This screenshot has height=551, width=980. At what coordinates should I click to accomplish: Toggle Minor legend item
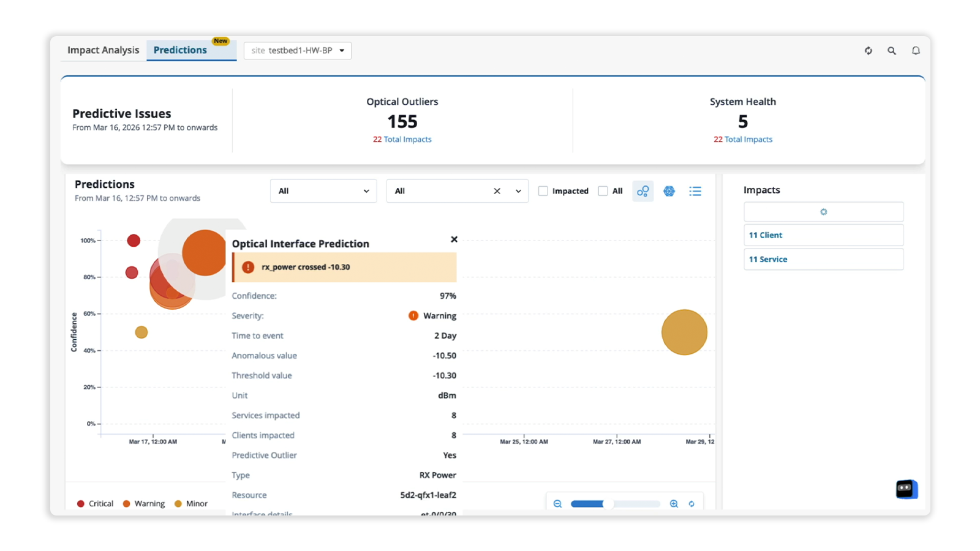pyautogui.click(x=191, y=504)
